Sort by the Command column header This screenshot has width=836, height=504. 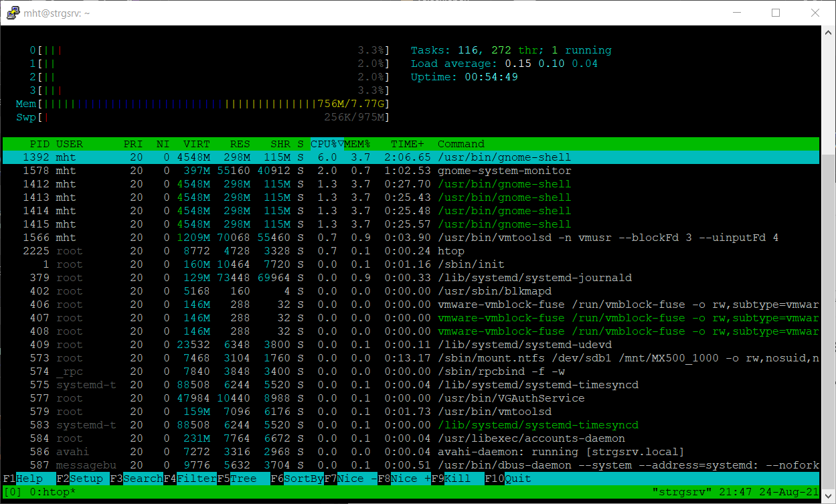(x=461, y=144)
